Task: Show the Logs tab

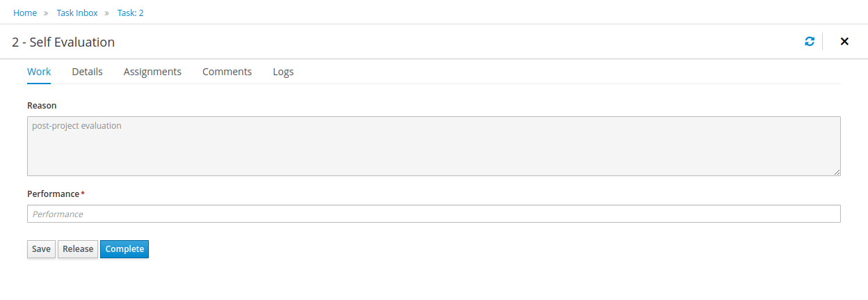Action: pos(283,72)
